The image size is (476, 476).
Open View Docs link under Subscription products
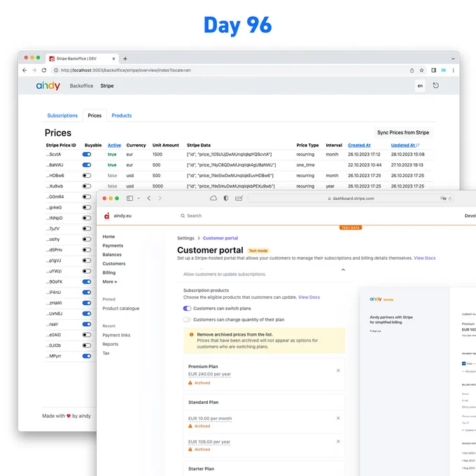(309, 297)
